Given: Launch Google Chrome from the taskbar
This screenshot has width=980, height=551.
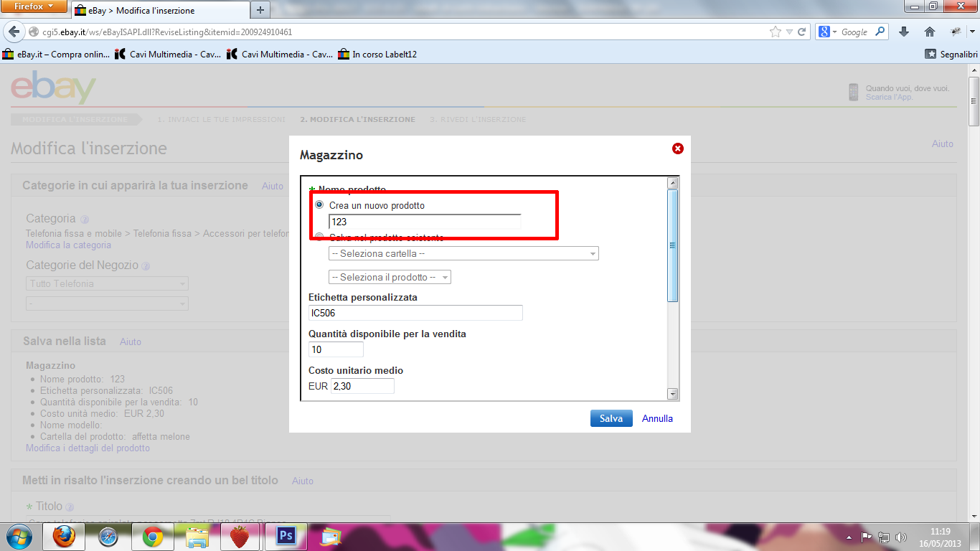Looking at the screenshot, I should (x=152, y=537).
